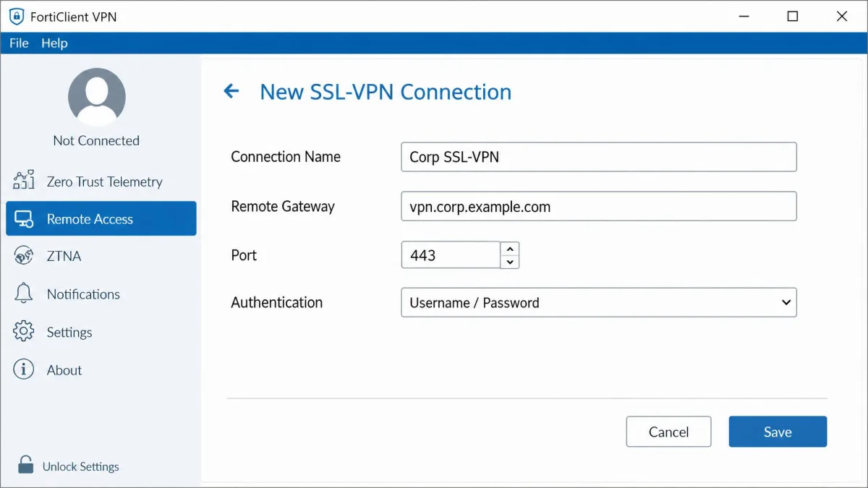Save the new VPN connection
868x488 pixels.
[778, 432]
